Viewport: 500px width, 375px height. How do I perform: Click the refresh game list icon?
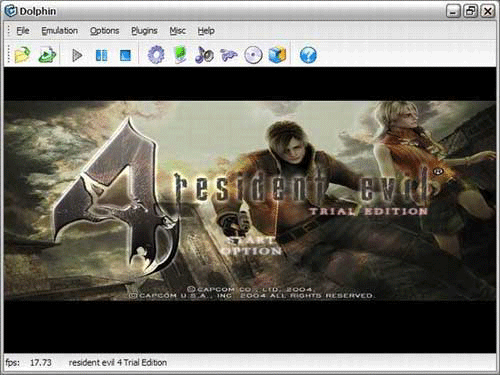pos(47,55)
